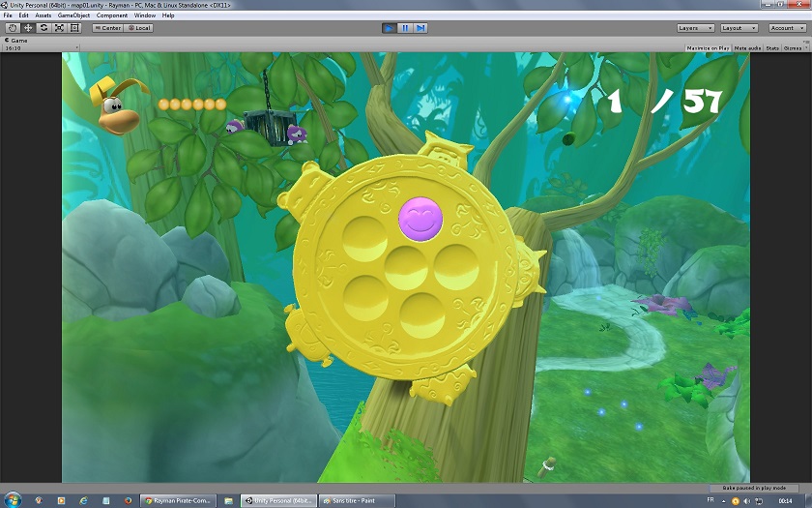Image resolution: width=812 pixels, height=508 pixels.
Task: Click the hanging cage in game view
Action: (x=271, y=127)
